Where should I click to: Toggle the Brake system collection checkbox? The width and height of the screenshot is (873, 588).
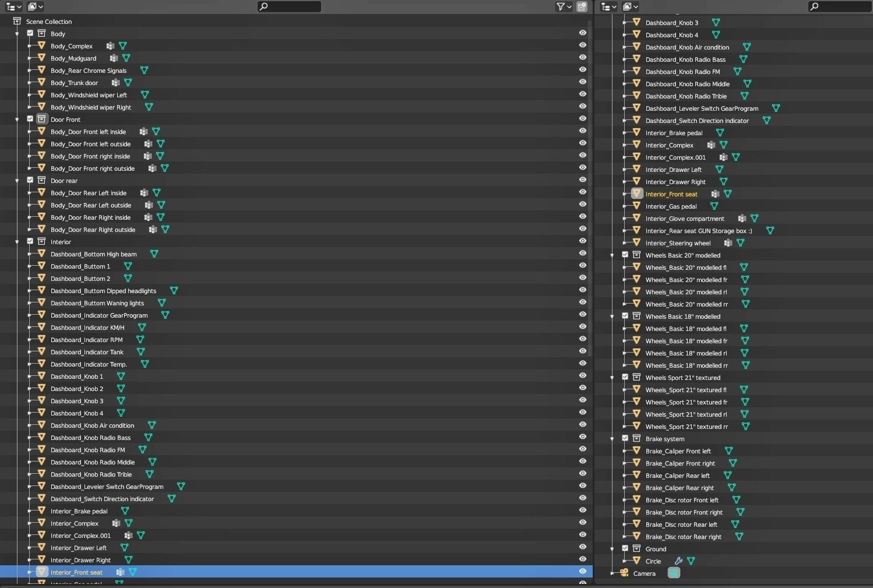point(625,438)
